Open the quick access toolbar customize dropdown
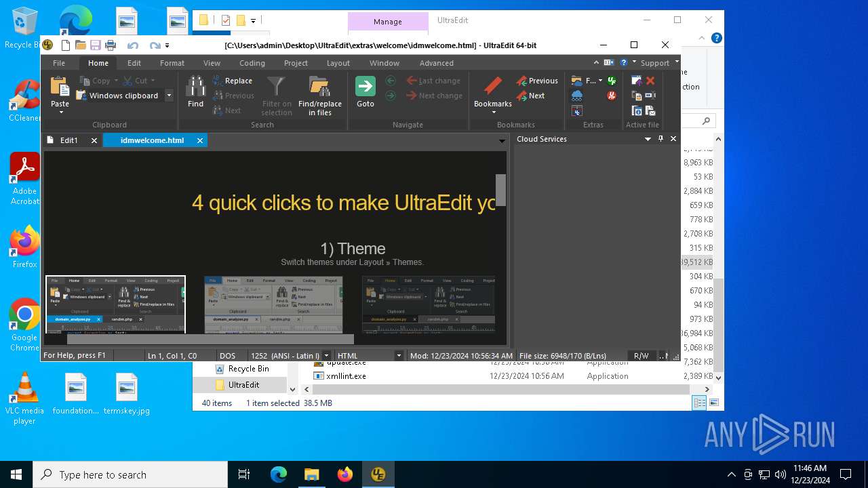Screen dimensions: 868x488 click(167, 45)
